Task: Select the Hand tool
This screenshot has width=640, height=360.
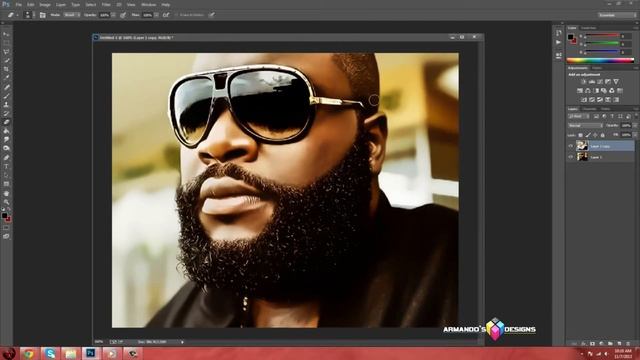Action: coord(6,193)
